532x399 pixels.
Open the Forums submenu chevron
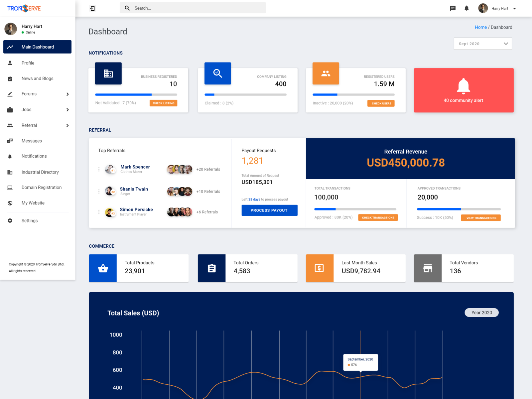pyautogui.click(x=67, y=94)
